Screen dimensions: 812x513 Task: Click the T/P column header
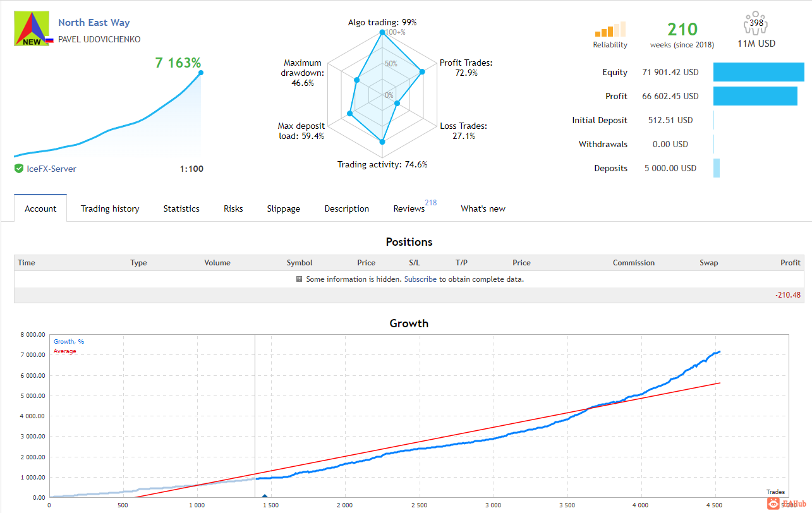pyautogui.click(x=461, y=263)
